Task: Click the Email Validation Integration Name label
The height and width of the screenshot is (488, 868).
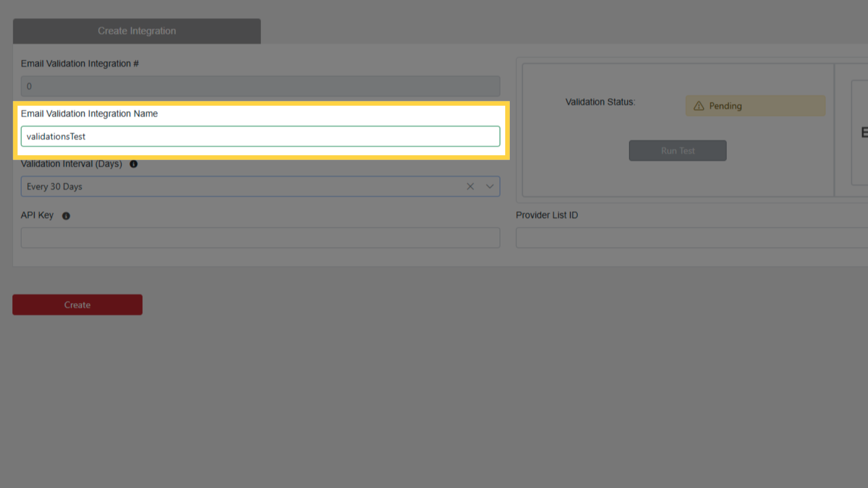Action: [x=89, y=114]
